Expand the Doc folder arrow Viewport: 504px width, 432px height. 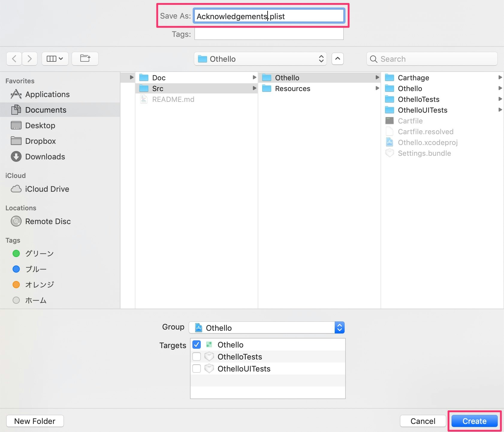[254, 78]
